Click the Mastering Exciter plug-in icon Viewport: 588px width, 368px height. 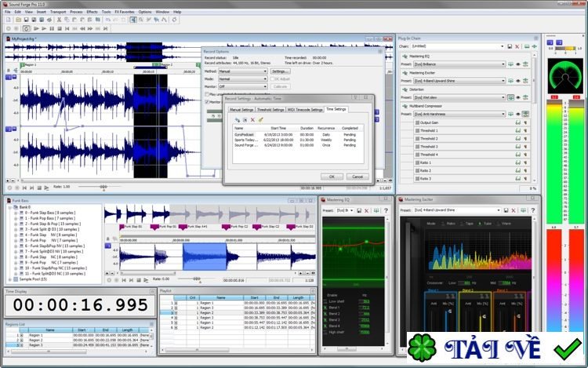[x=405, y=73]
